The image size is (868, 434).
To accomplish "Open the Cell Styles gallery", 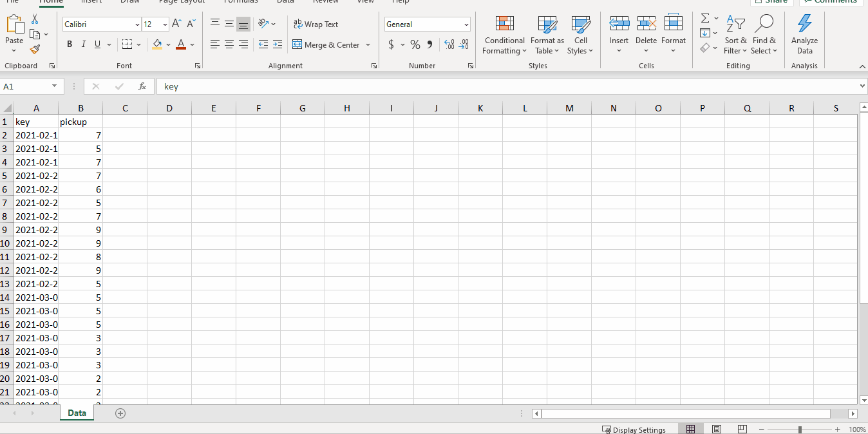I will [x=581, y=35].
